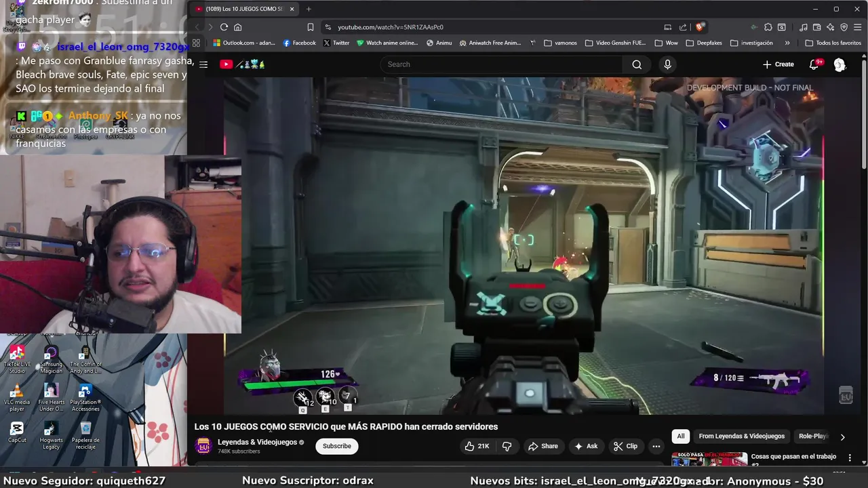Viewport: 868px width, 488px height.
Task: Click the Clip button under the video
Action: (x=625, y=446)
